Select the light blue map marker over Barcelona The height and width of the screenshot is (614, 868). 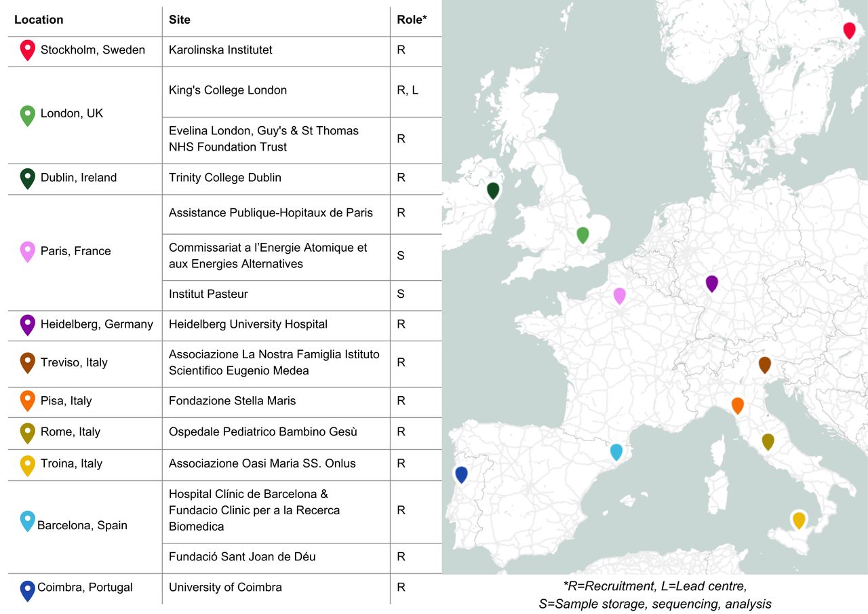click(x=616, y=452)
